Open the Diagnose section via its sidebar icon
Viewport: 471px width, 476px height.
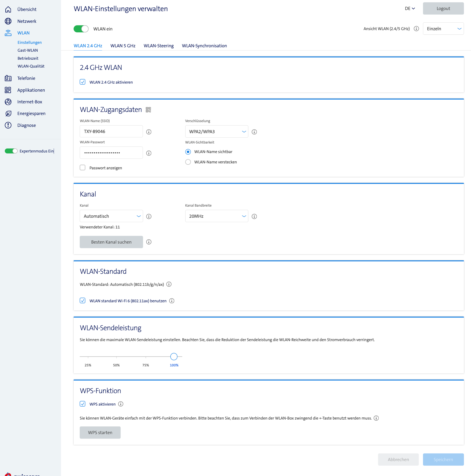8,125
